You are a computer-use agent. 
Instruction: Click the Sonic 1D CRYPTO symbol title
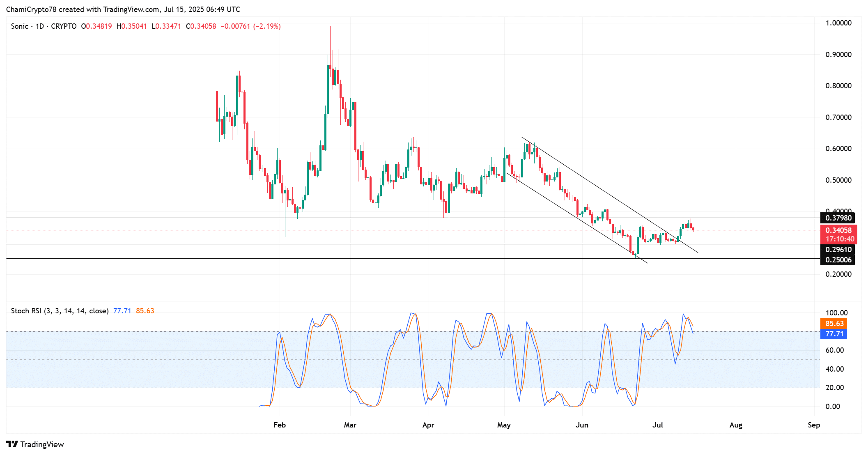click(x=44, y=26)
